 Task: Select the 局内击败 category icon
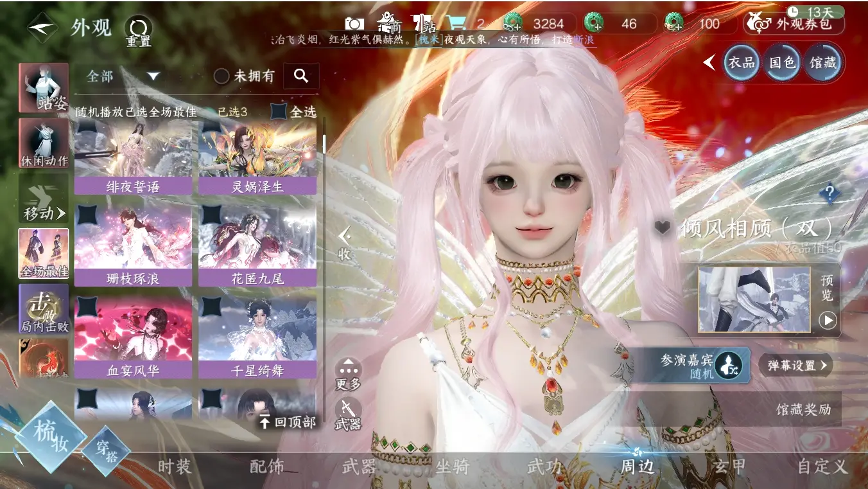tap(44, 309)
